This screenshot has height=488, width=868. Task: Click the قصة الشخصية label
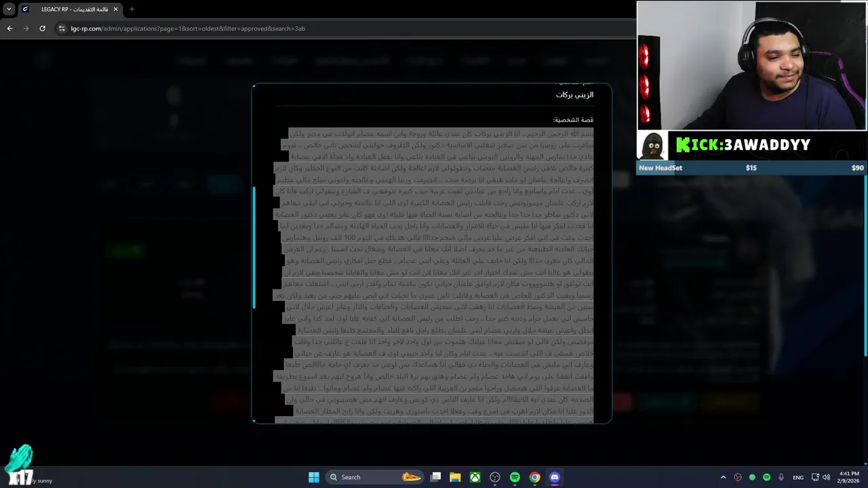(573, 120)
